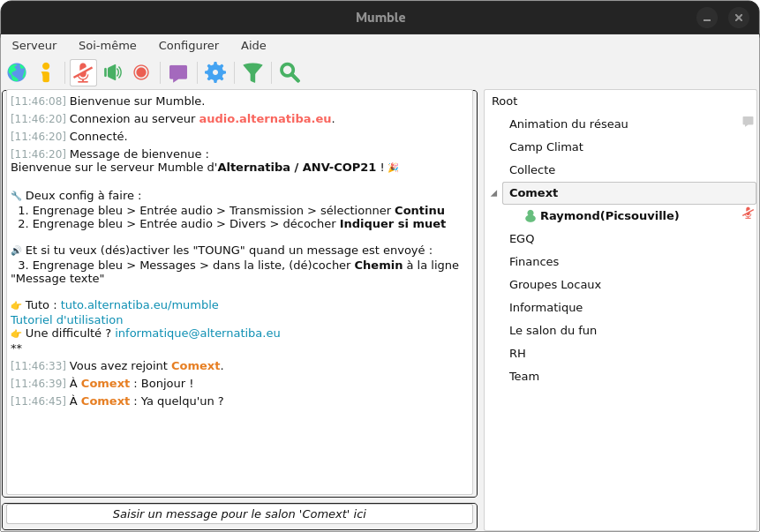Toggle the microphone mute button
Viewport: 760px width, 532px height.
point(83,72)
